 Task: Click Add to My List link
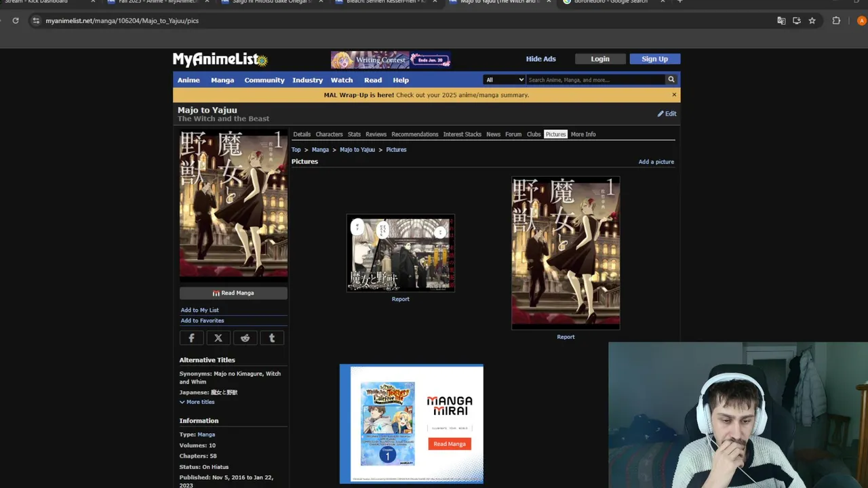tap(199, 310)
